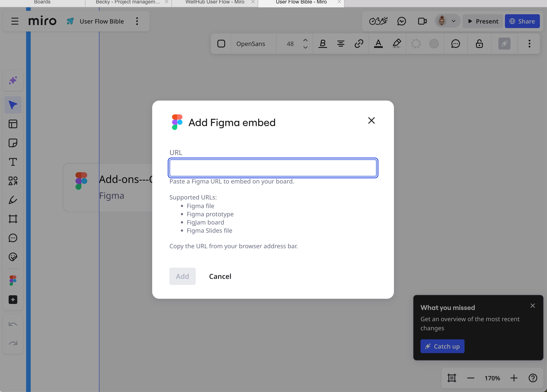
Task: Open the main hamburger menu
Action: tap(15, 21)
